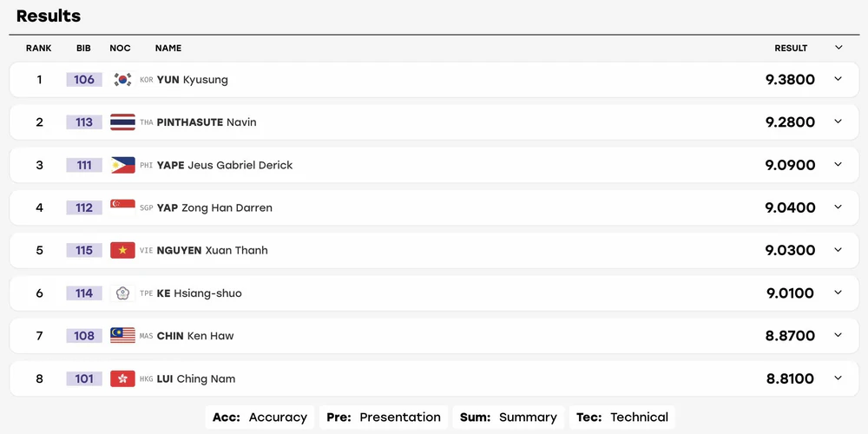This screenshot has height=434, width=868.
Task: Expand PINTHASUTE Navin's score breakdown
Action: (838, 122)
